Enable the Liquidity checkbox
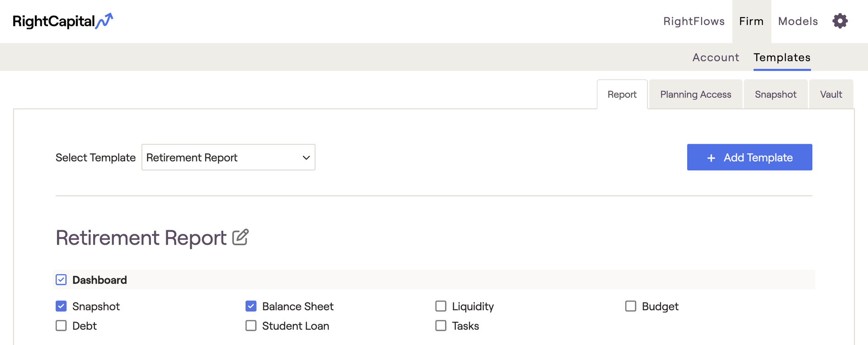Viewport: 868px width, 345px height. [441, 306]
